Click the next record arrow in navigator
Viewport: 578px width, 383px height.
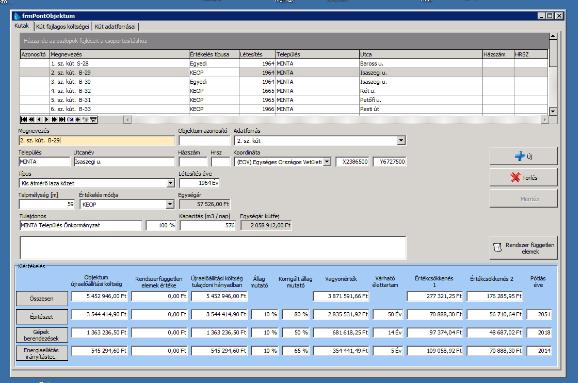(x=46, y=119)
